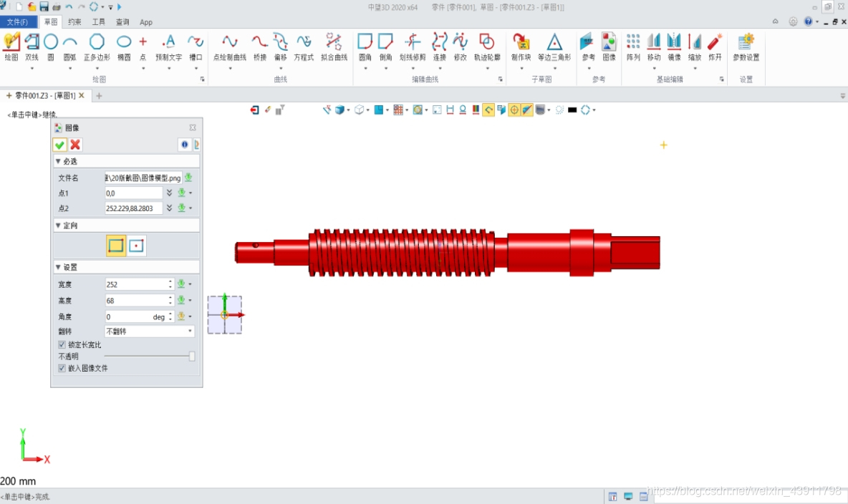
Task: Select the 预制文字 ready text tool
Action: click(169, 47)
